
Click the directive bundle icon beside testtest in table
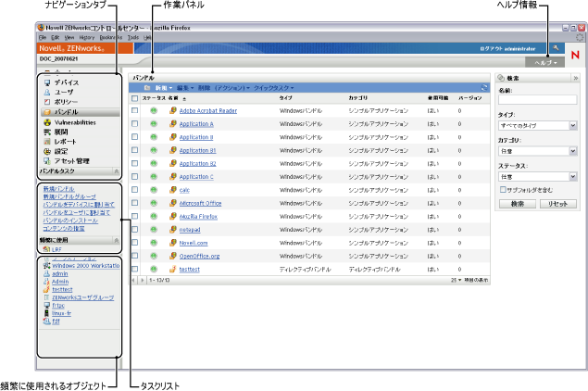[173, 269]
